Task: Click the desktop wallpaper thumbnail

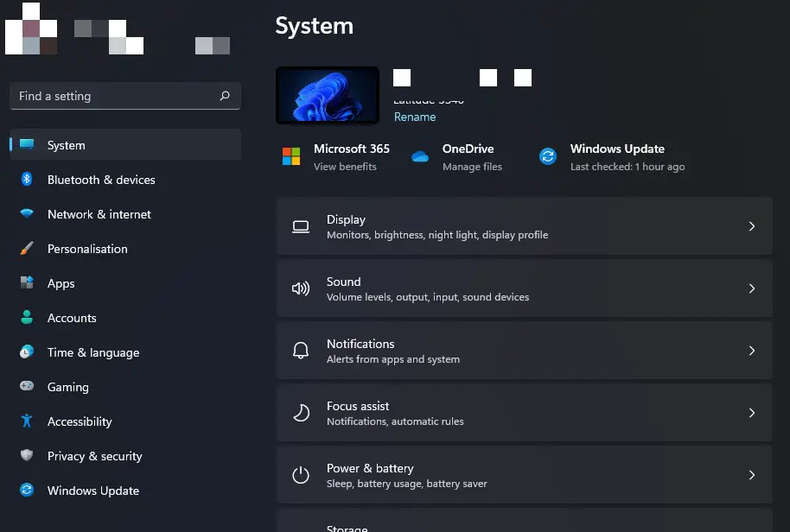Action: [x=328, y=95]
